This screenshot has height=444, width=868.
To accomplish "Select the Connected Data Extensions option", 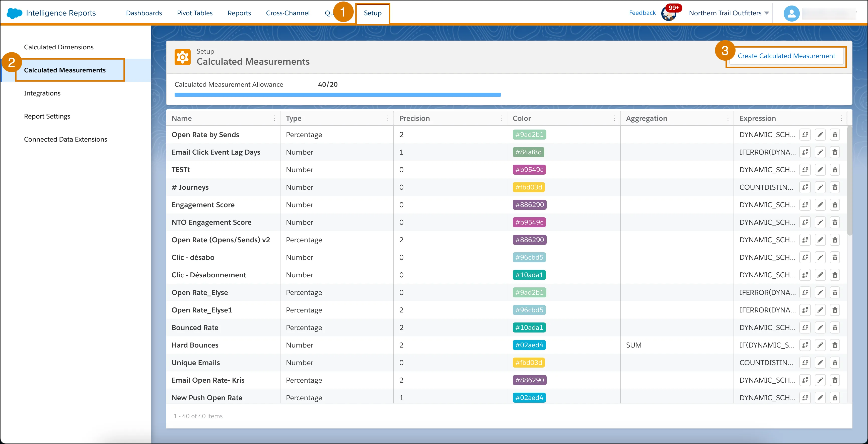I will coord(66,139).
